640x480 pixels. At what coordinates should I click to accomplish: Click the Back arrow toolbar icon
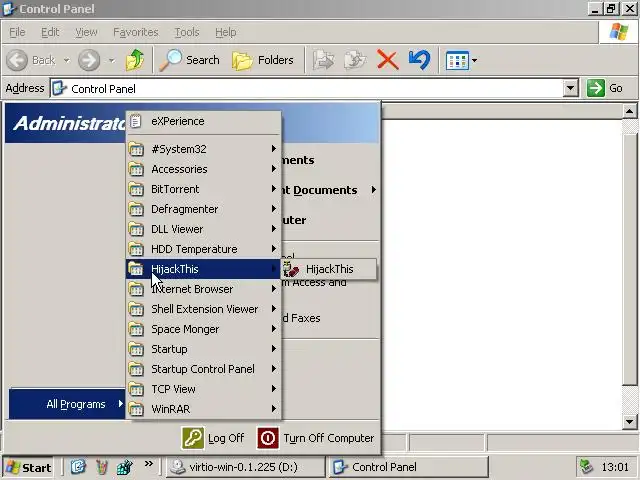(x=17, y=60)
